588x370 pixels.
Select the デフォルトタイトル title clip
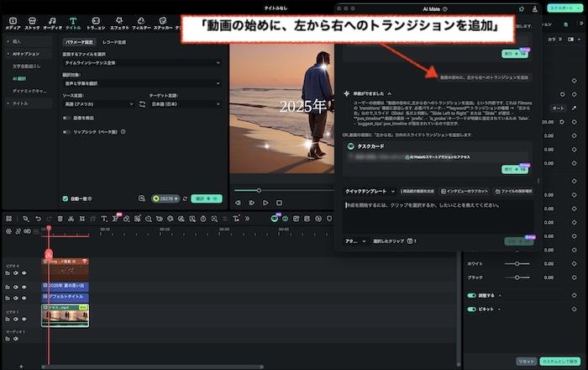click(66, 297)
